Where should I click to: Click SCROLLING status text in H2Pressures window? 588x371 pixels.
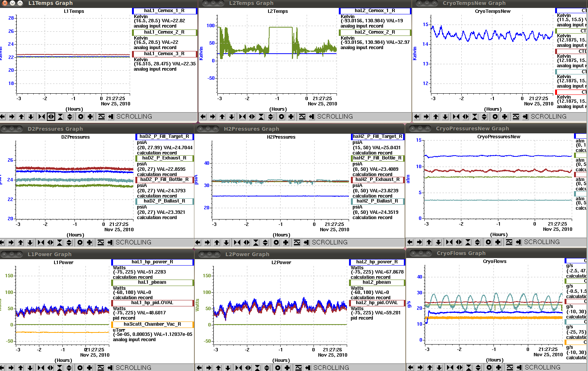pos(330,243)
